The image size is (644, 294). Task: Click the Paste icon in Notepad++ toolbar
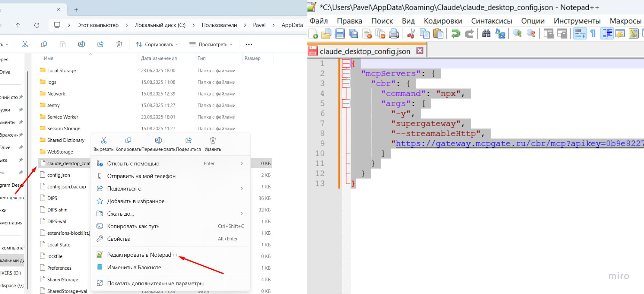click(x=438, y=34)
